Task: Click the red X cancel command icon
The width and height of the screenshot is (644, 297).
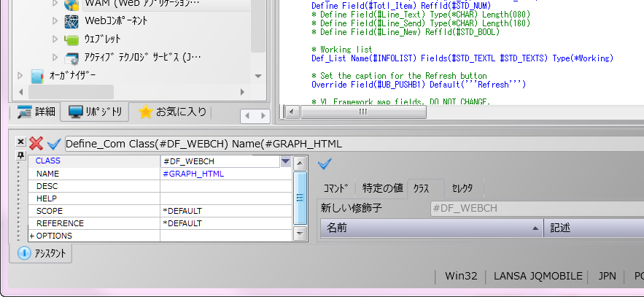Action: (36, 143)
